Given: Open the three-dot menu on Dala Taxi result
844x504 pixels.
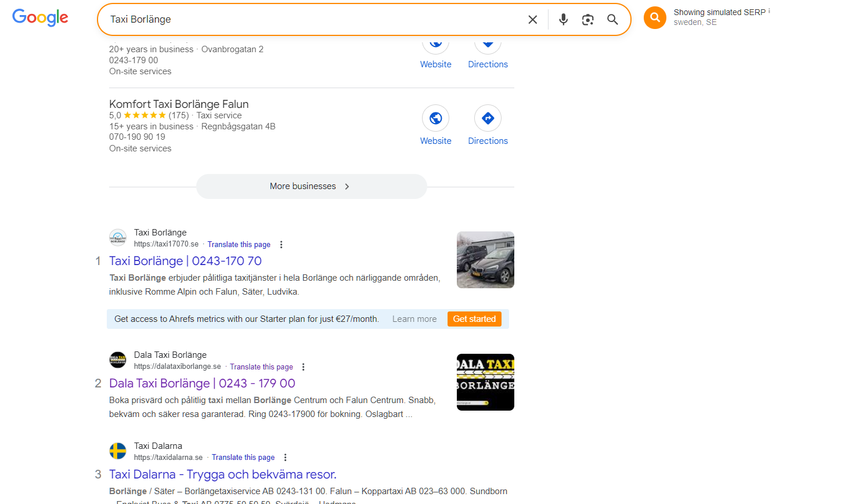Looking at the screenshot, I should pyautogui.click(x=304, y=367).
